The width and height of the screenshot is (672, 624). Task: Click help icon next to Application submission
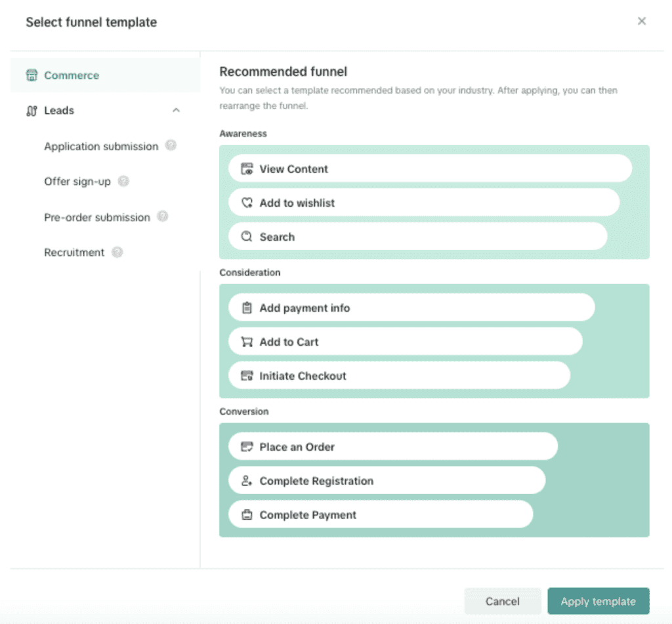point(171,146)
